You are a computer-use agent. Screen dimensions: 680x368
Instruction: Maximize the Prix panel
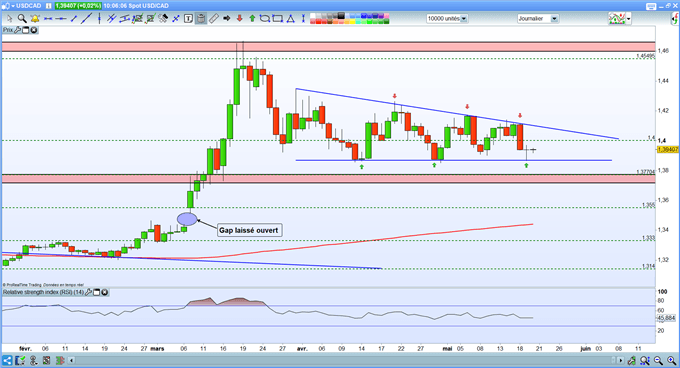pyautogui.click(x=26, y=30)
